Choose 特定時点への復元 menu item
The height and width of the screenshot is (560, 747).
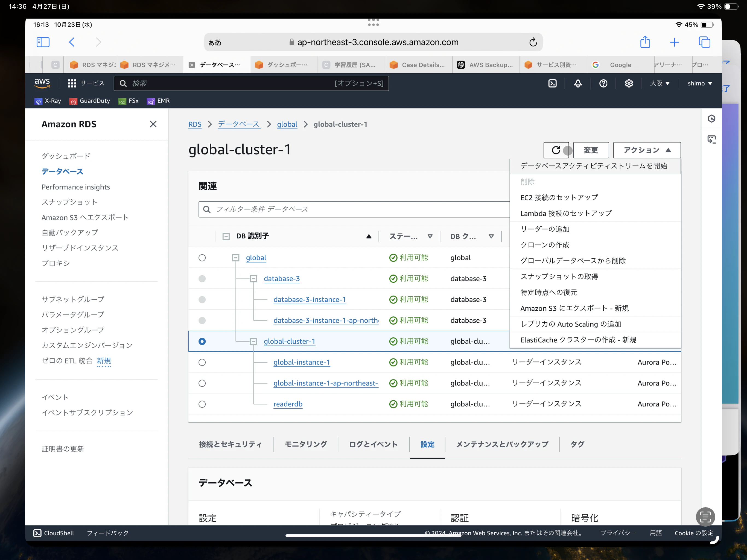[595, 293]
